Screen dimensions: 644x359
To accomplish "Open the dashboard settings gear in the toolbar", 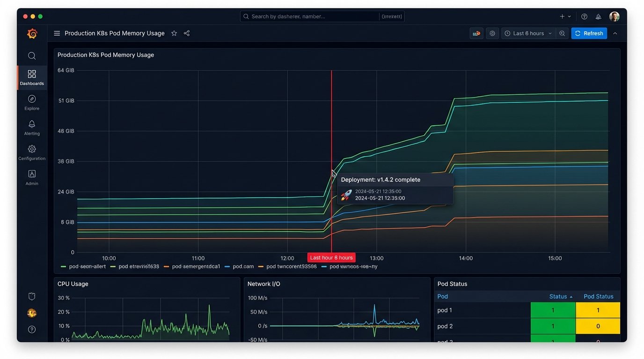I will tap(492, 33).
